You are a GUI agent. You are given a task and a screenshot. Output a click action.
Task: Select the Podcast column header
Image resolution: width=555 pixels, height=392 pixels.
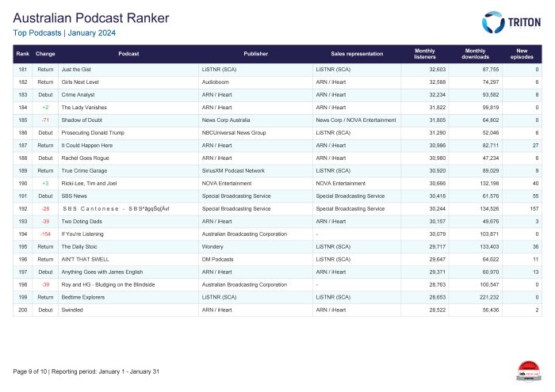click(x=128, y=54)
